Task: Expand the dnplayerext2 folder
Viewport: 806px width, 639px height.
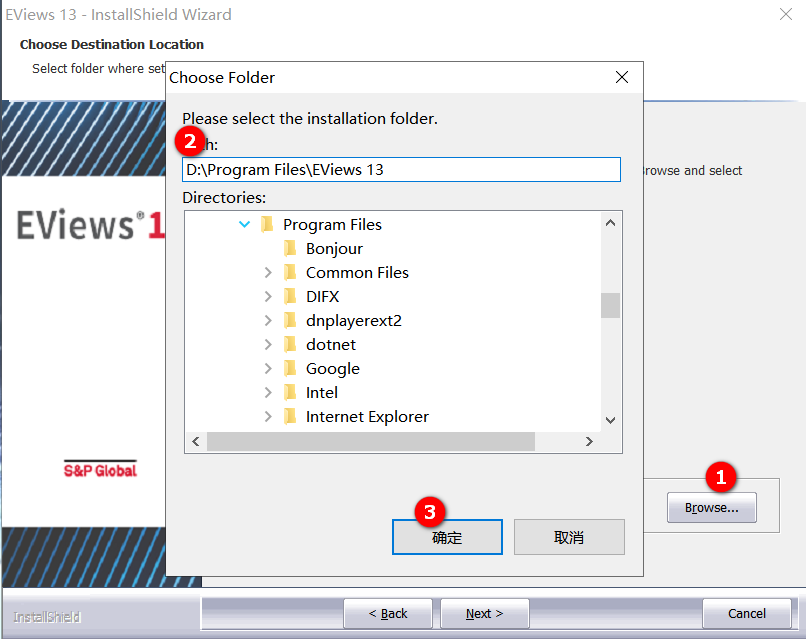Action: (x=268, y=320)
